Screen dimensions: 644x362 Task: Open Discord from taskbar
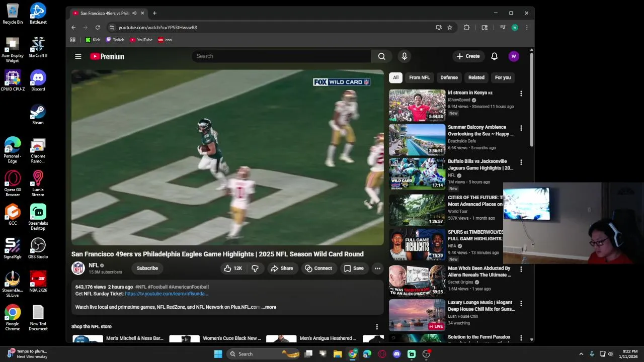(397, 354)
